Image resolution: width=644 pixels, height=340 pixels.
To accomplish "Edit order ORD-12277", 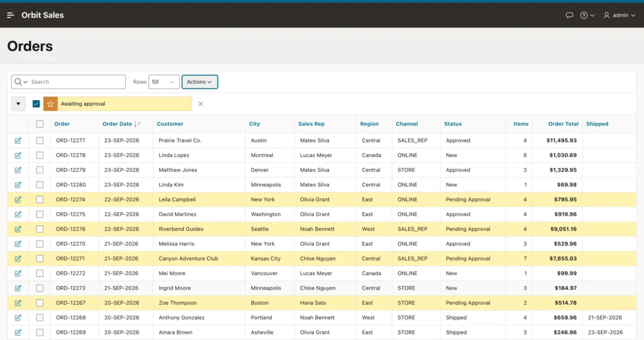I will [x=18, y=140].
